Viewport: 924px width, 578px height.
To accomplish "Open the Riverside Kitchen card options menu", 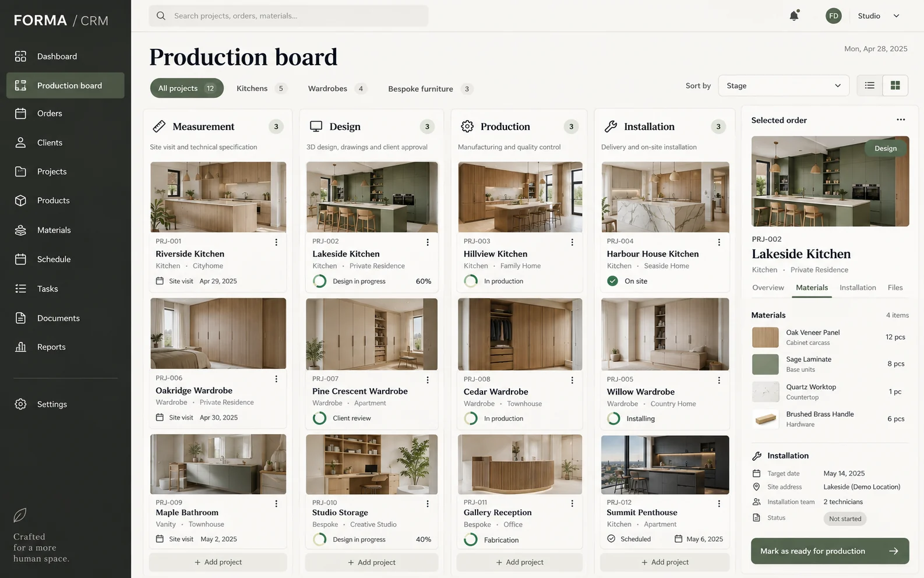I will point(276,242).
